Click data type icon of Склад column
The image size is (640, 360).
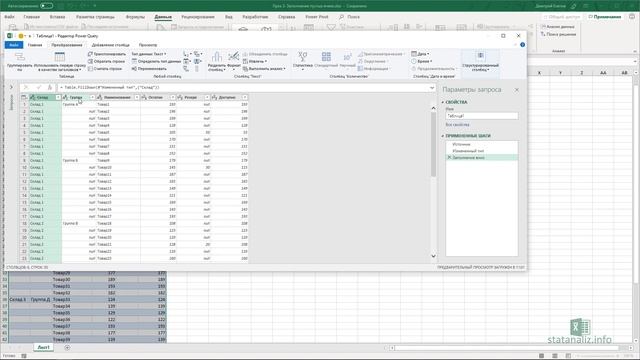pyautogui.click(x=33, y=97)
